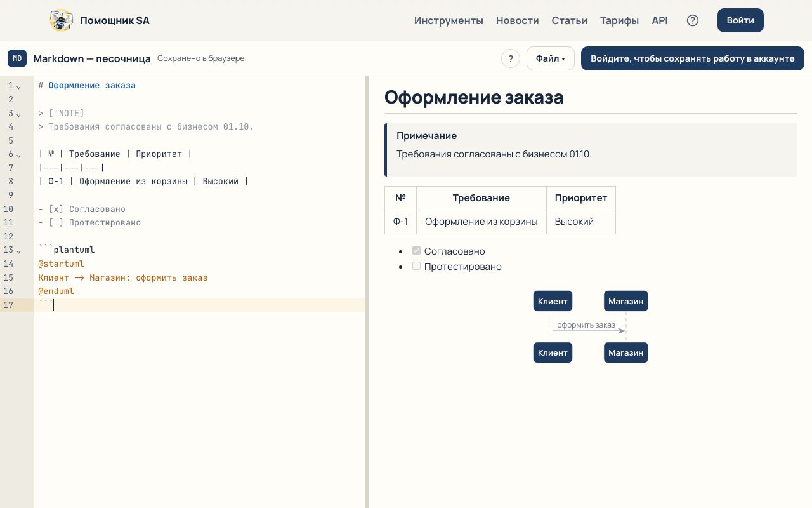Collapse the fold arrow at line 3
This screenshot has width=812, height=508.
click(18, 114)
